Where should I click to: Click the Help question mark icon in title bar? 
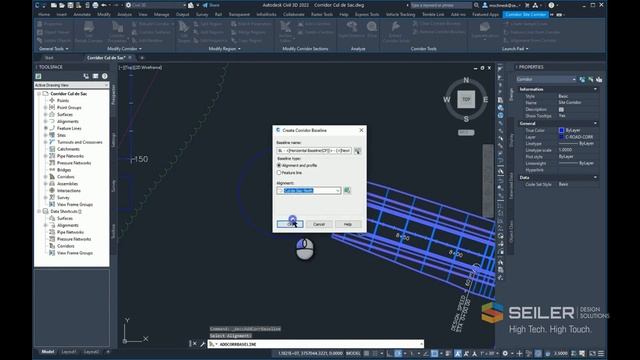coord(551,5)
